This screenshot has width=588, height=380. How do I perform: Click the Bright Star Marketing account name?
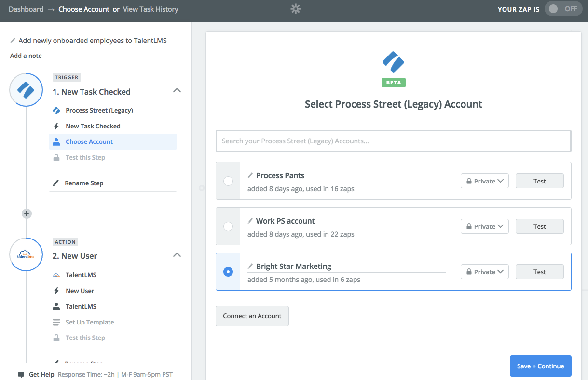[x=294, y=266]
